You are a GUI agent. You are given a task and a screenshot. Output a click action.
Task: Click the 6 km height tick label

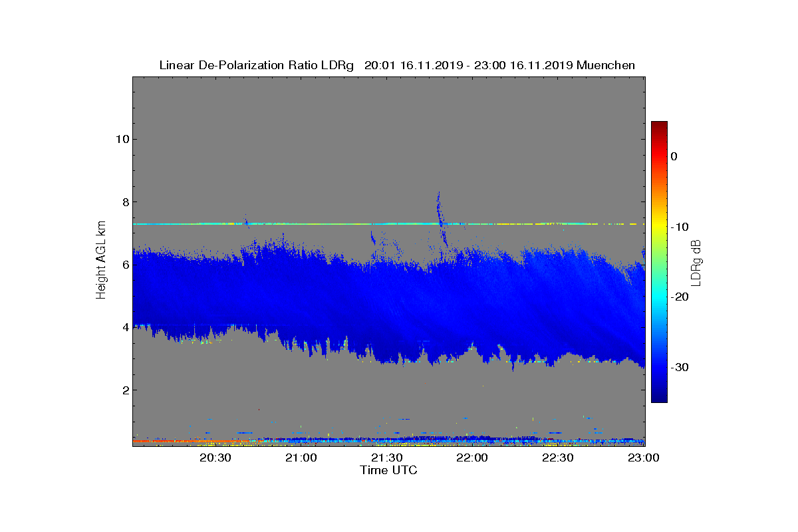point(124,265)
